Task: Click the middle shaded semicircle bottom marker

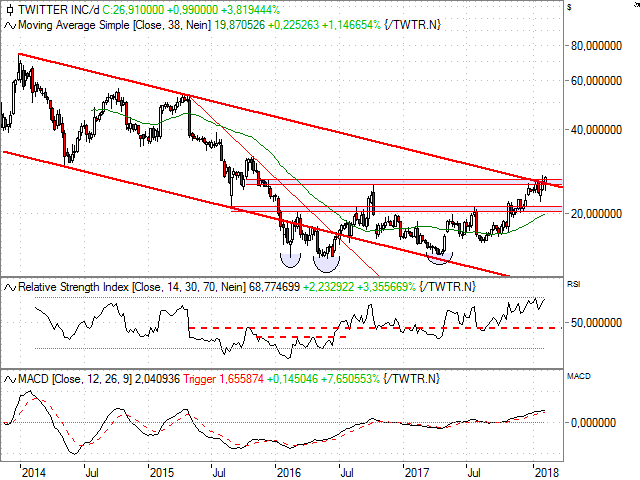Action: (x=327, y=263)
